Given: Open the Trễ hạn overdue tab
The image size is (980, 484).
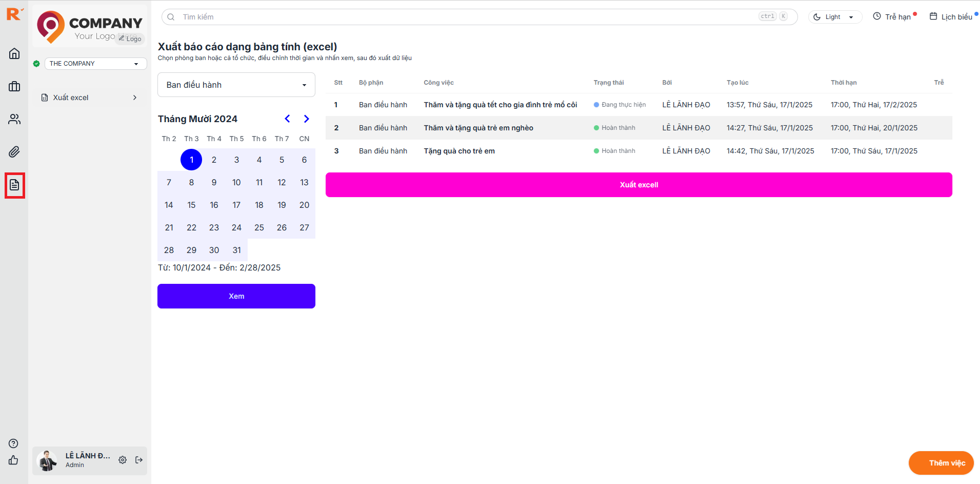Looking at the screenshot, I should [x=895, y=17].
